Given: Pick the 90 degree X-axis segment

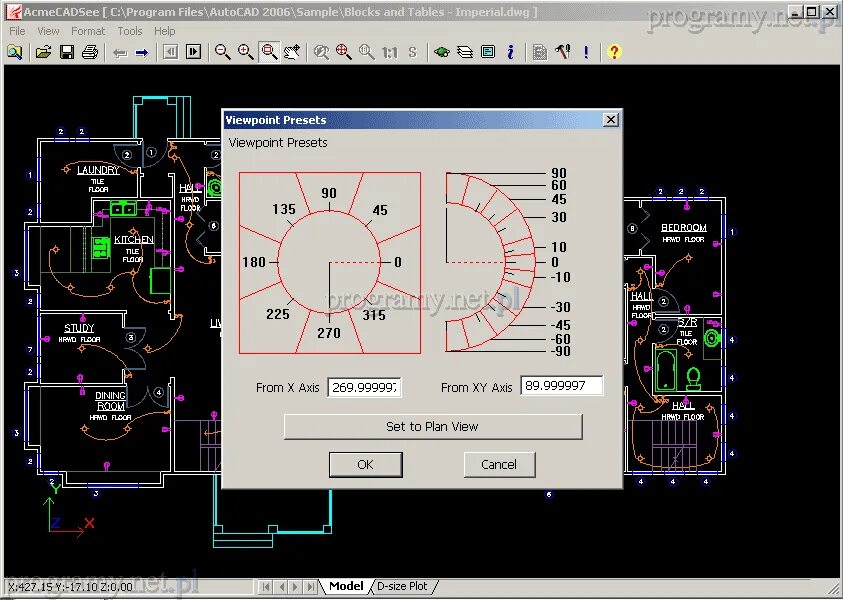Looking at the screenshot, I should [330, 192].
